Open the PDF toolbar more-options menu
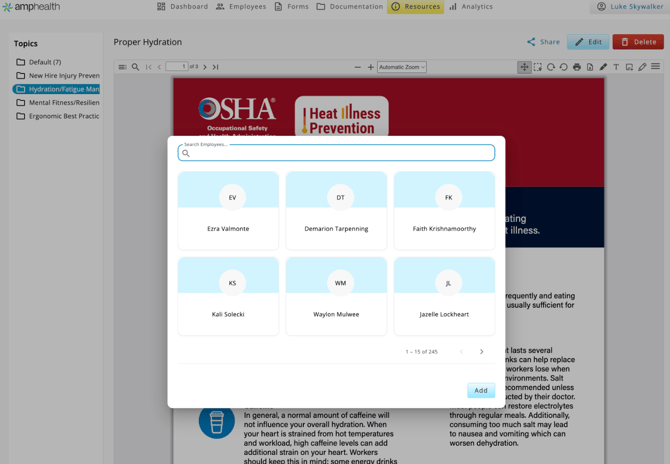The image size is (670, 464). coord(655,67)
